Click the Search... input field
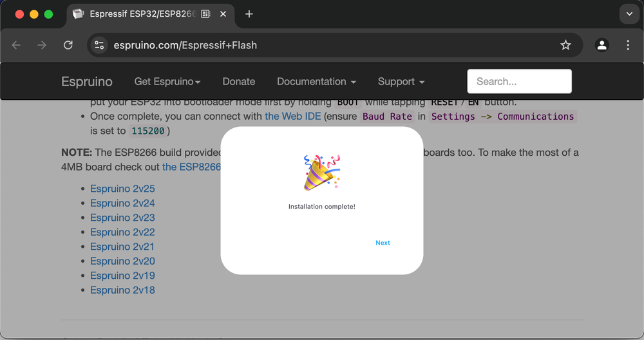 (x=519, y=81)
